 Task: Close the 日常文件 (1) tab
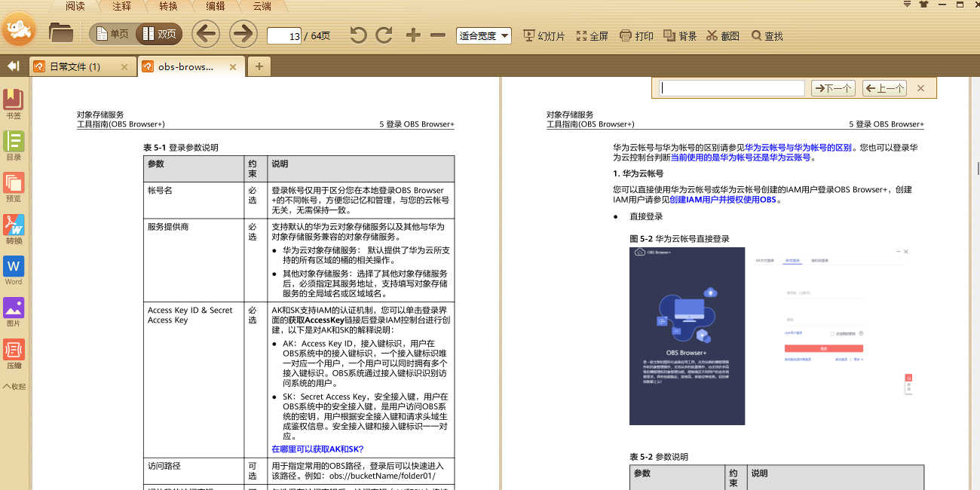point(124,67)
